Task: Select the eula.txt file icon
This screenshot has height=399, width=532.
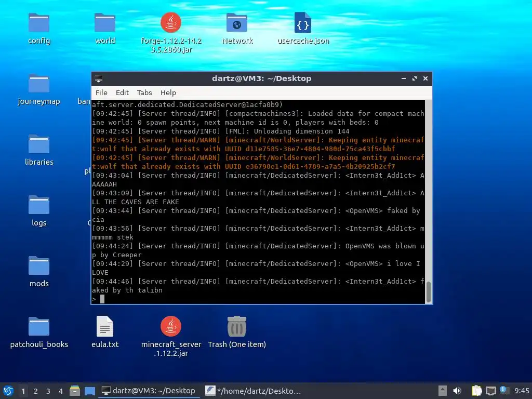Action: 105,326
